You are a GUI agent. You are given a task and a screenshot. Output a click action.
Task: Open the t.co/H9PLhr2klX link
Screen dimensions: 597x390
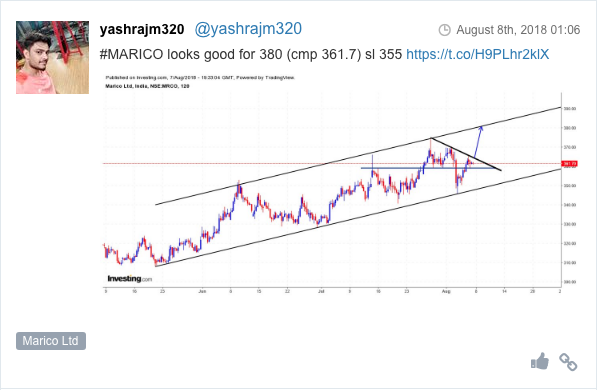pyautogui.click(x=477, y=54)
